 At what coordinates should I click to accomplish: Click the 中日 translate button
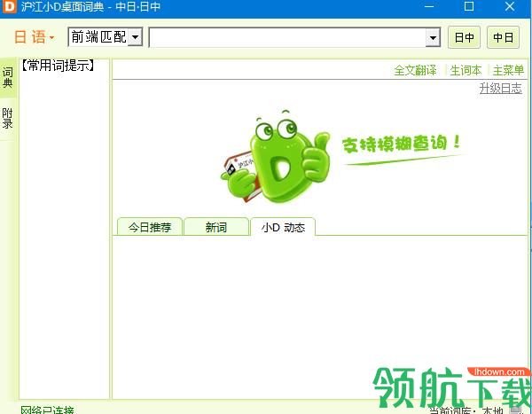click(x=503, y=37)
